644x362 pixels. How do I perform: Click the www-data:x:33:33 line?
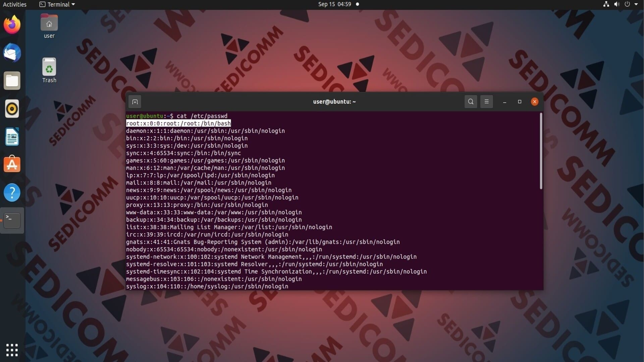pyautogui.click(x=214, y=212)
